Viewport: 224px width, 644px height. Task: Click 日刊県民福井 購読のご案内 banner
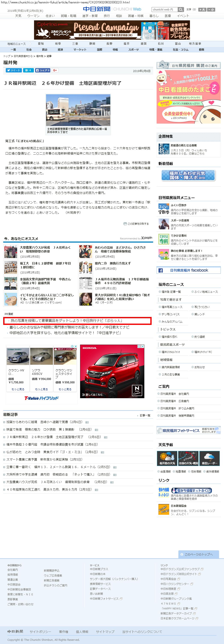[x=188, y=65]
